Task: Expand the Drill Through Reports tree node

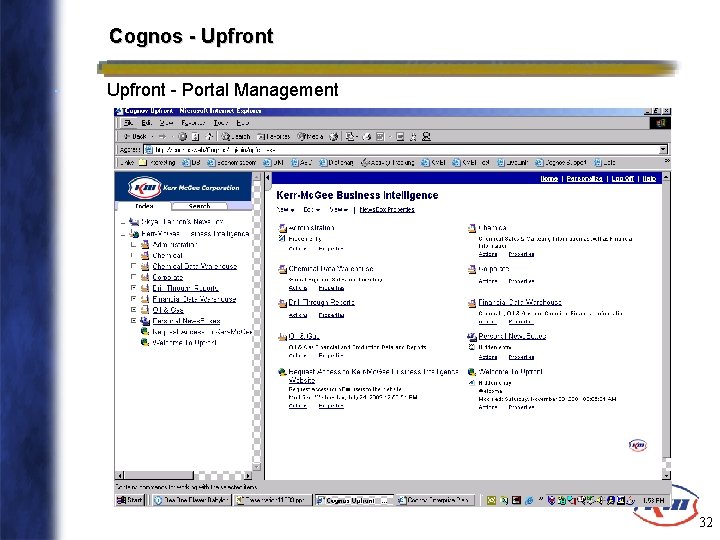Action: click(x=133, y=288)
